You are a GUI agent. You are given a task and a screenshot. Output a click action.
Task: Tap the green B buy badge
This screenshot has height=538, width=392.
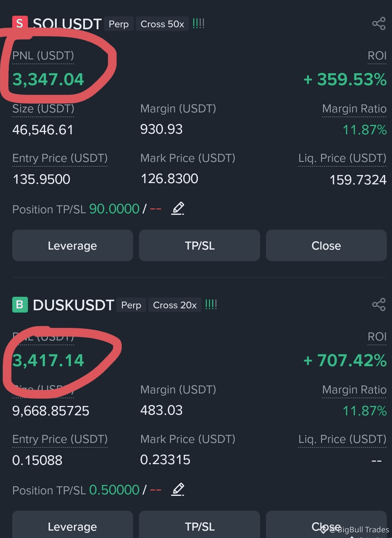tap(20, 304)
